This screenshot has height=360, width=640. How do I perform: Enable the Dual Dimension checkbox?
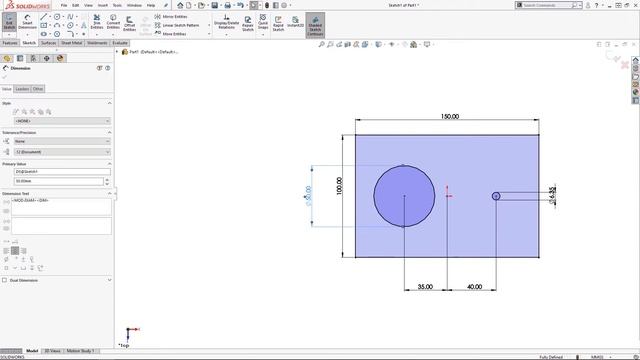pos(4,280)
